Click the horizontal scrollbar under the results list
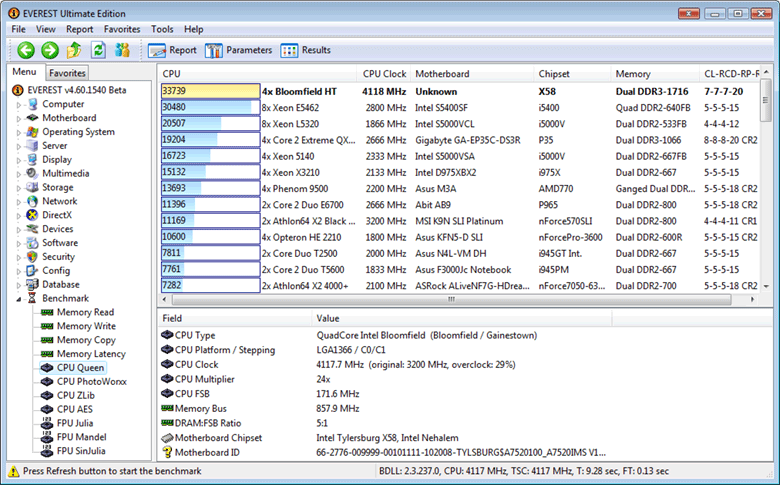The image size is (780, 485). click(452, 299)
